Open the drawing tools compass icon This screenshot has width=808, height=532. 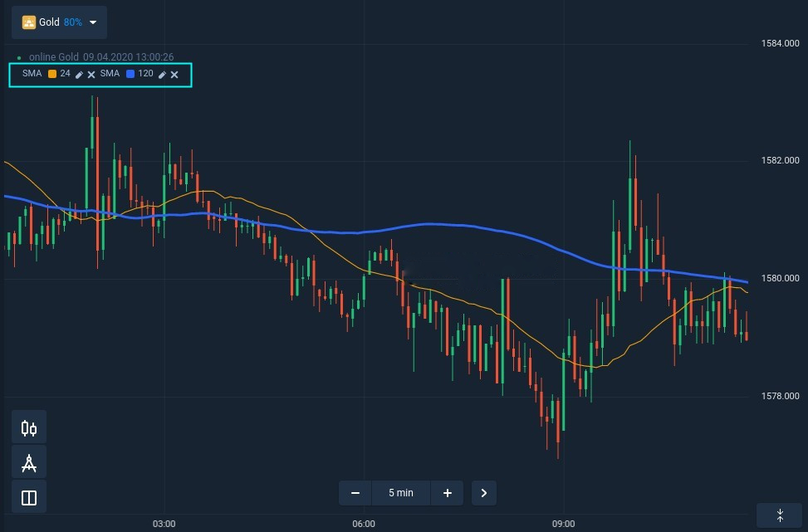pyautogui.click(x=29, y=462)
